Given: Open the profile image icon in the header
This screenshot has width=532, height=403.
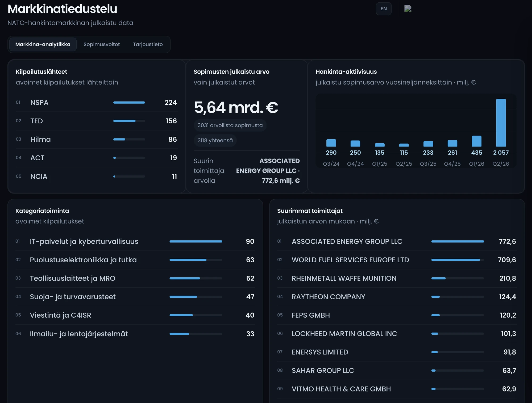Looking at the screenshot, I should 408,9.
